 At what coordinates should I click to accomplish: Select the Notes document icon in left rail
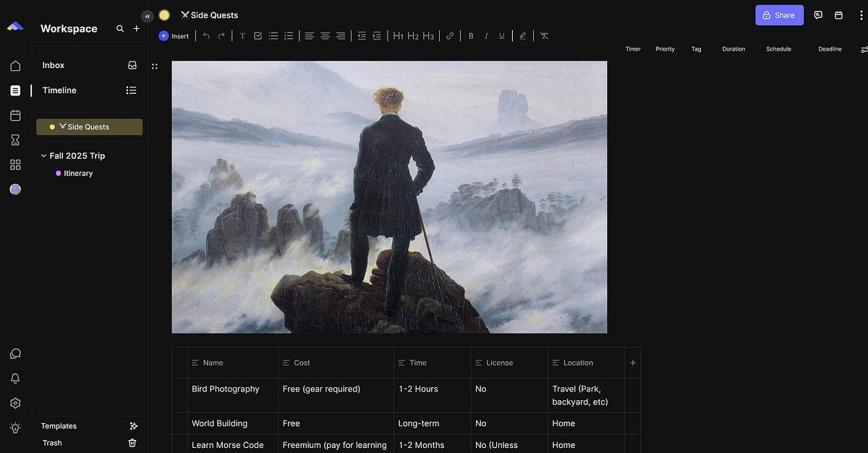coord(15,90)
